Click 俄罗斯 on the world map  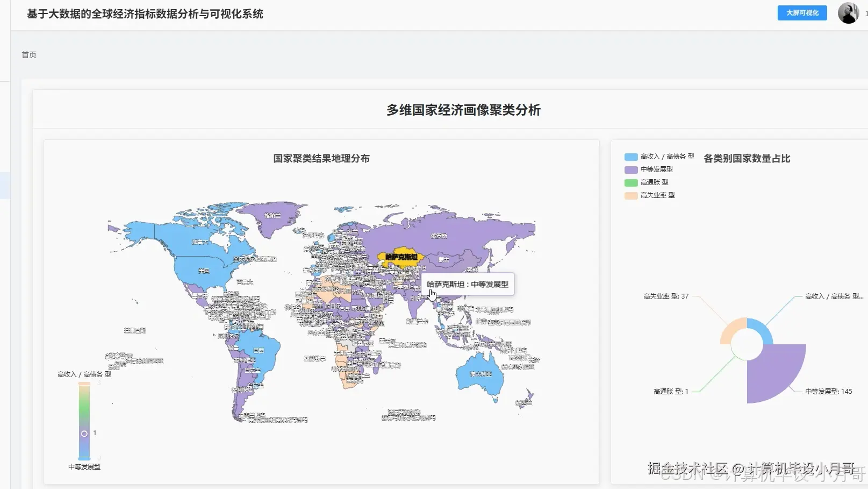tap(439, 236)
